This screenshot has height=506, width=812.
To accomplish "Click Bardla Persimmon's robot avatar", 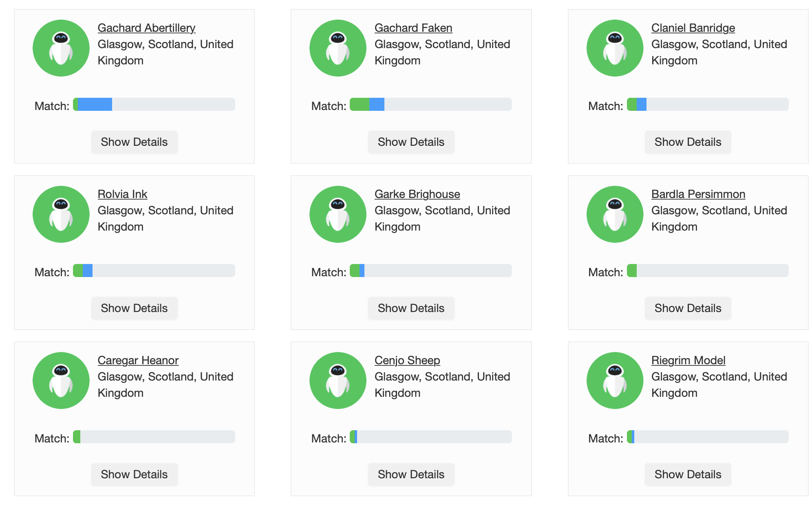I will tap(615, 214).
